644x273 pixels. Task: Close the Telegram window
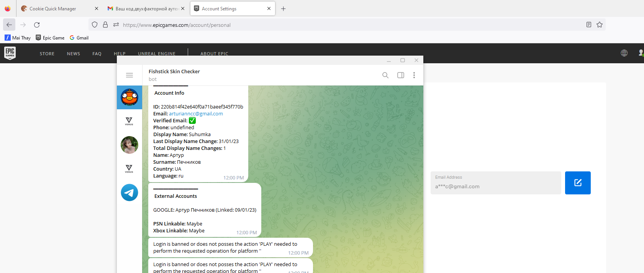point(416,60)
